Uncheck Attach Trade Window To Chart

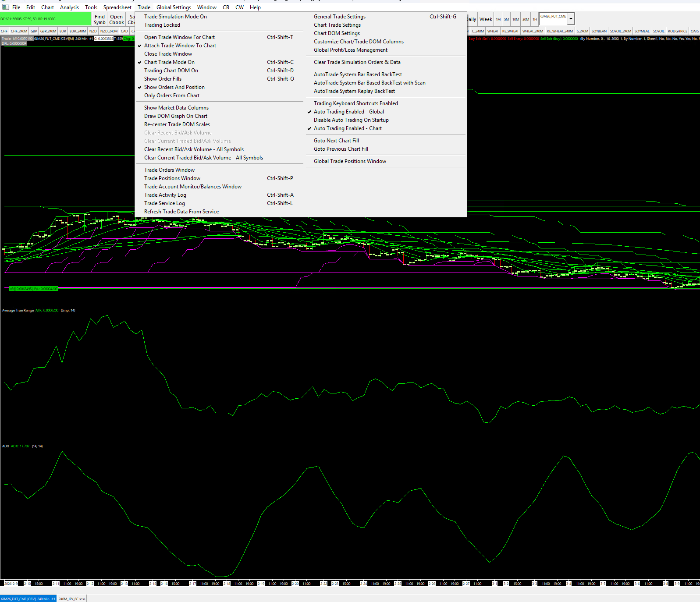coord(180,46)
